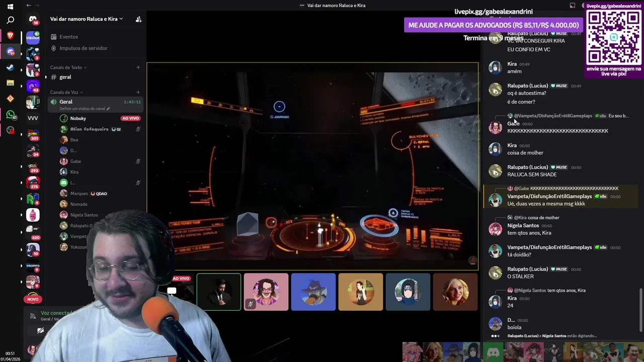Viewport: 644px width, 362px height.
Task: Open server menu Vai dar namoro Raluca e Kira
Action: [87, 19]
